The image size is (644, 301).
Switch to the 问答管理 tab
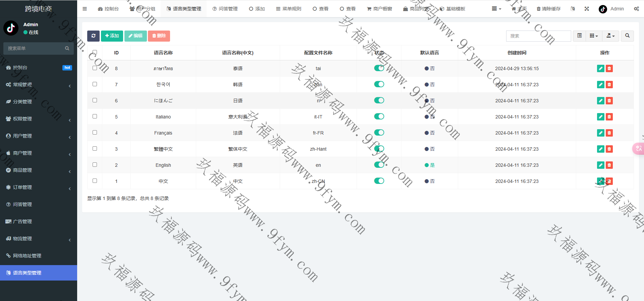pyautogui.click(x=225, y=9)
